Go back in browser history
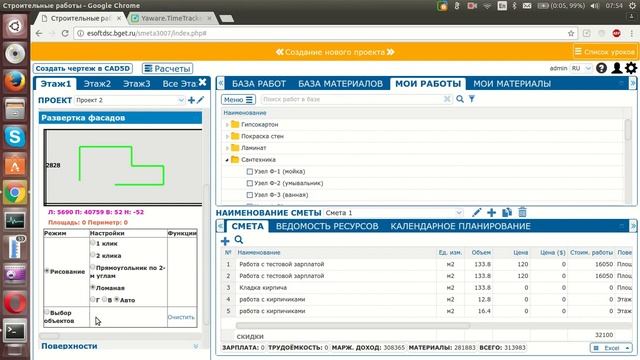 [39, 33]
